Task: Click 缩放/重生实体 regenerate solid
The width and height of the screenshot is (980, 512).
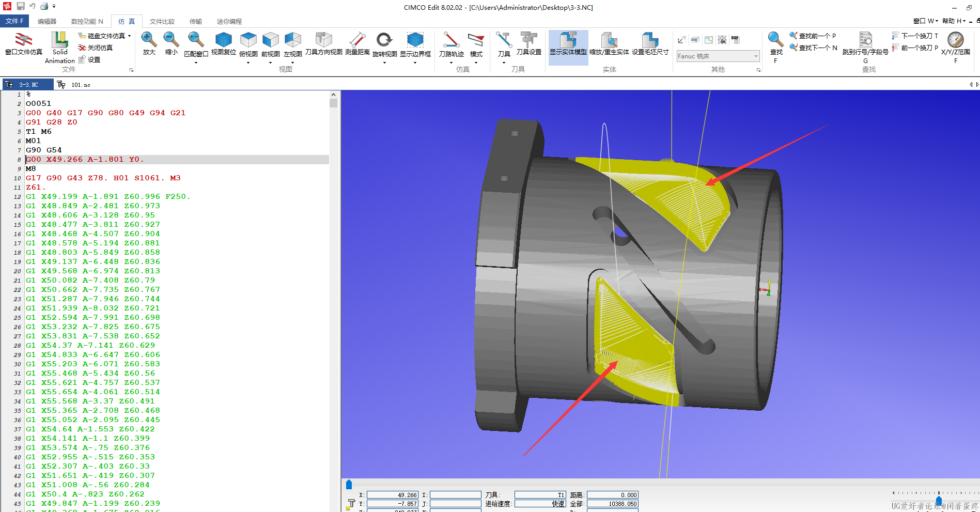Action: pos(610,44)
